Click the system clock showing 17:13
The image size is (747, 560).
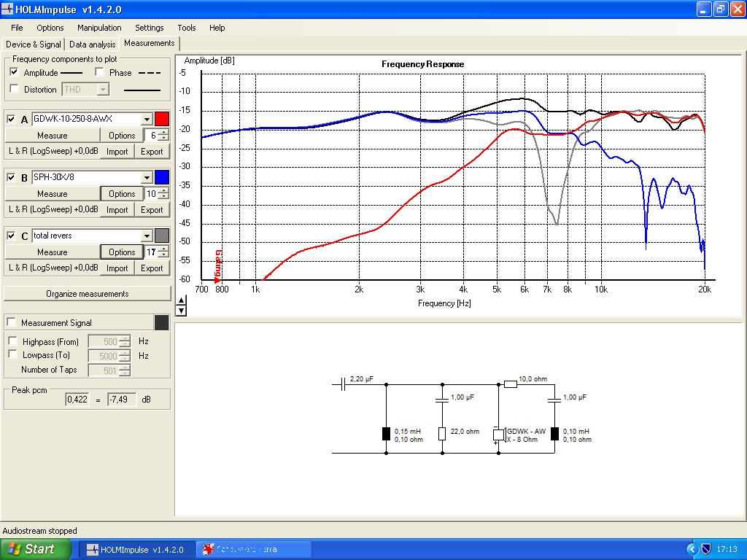coord(727,550)
